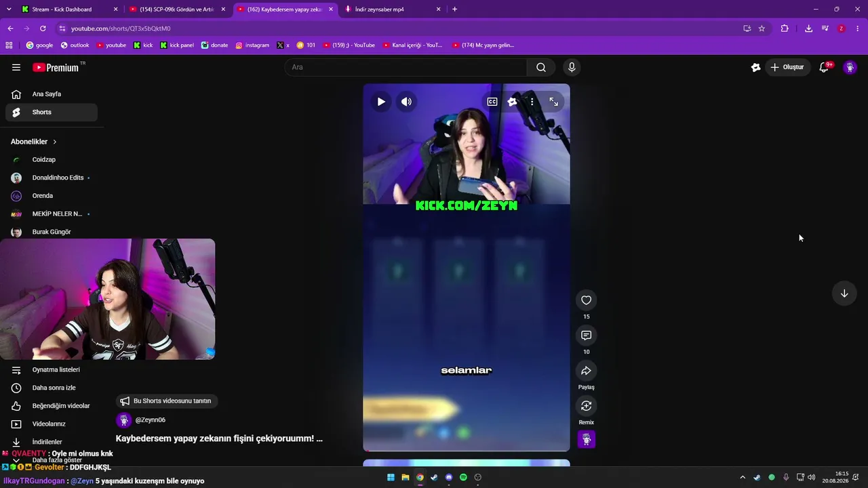Image resolution: width=868 pixels, height=488 pixels.
Task: Select Shorts in the sidebar
Action: pyautogui.click(x=52, y=113)
